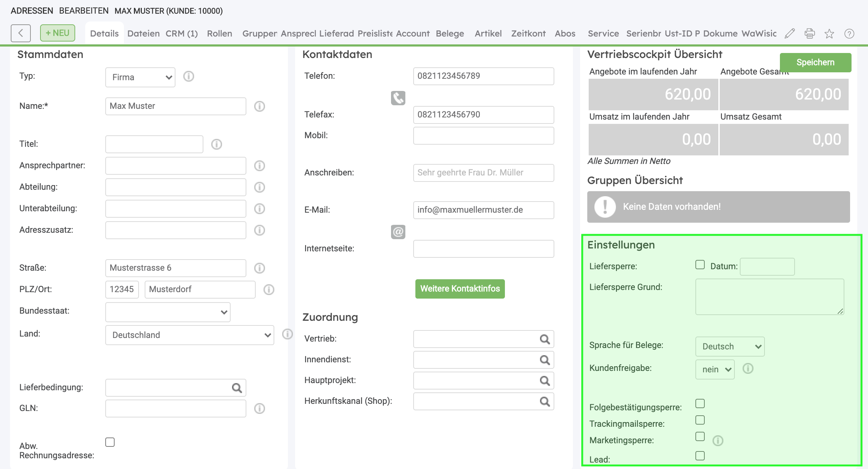Screen dimensions: 868x469
Task: Click the printer icon in top bar
Action: pos(810,33)
